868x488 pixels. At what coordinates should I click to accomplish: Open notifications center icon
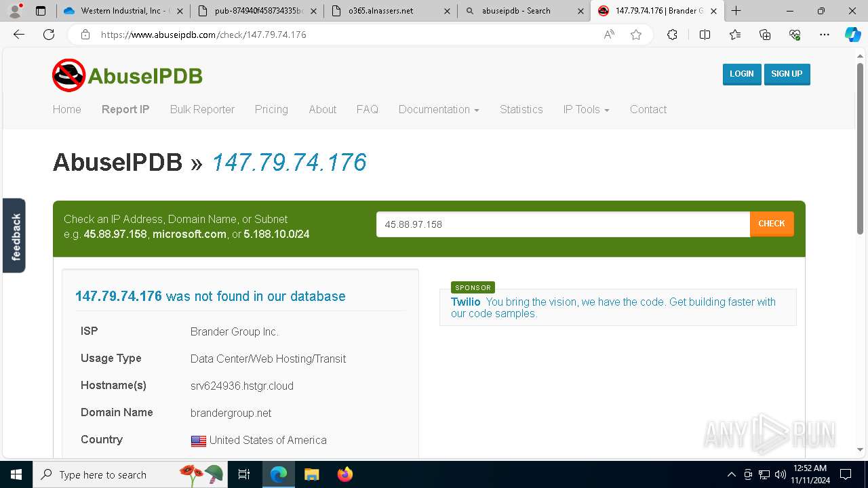(x=846, y=474)
